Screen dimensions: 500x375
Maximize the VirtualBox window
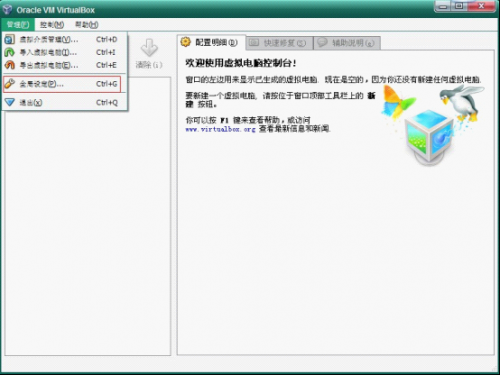pyautogui.click(x=459, y=6)
